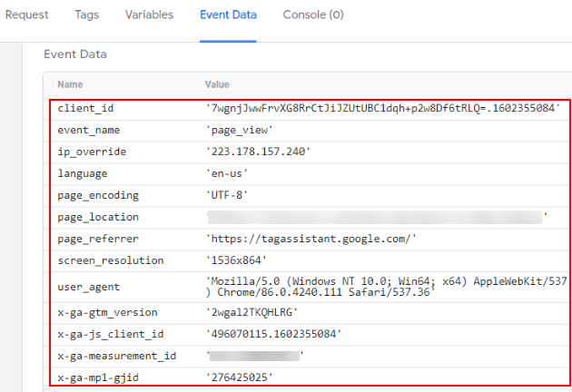Select the x-ga-gtm_version row name
This screenshot has height=392, width=572.
tap(108, 312)
